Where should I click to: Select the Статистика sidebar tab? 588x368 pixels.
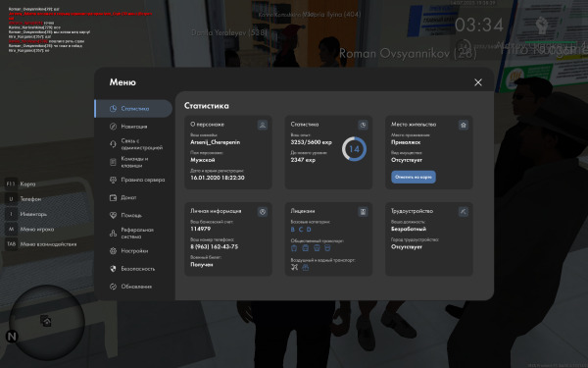pyautogui.click(x=133, y=109)
